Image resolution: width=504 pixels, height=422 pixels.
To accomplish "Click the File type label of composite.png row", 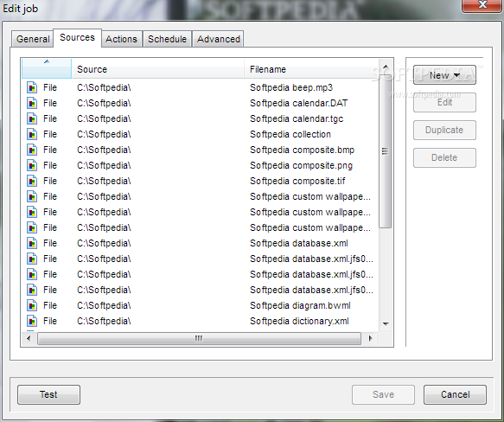I will [x=50, y=165].
